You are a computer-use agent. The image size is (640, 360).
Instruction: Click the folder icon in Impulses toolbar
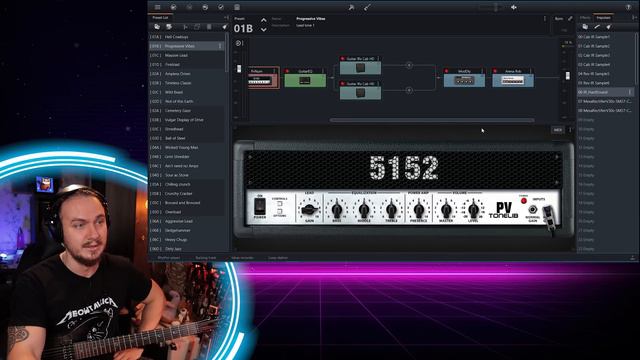pyautogui.click(x=585, y=27)
